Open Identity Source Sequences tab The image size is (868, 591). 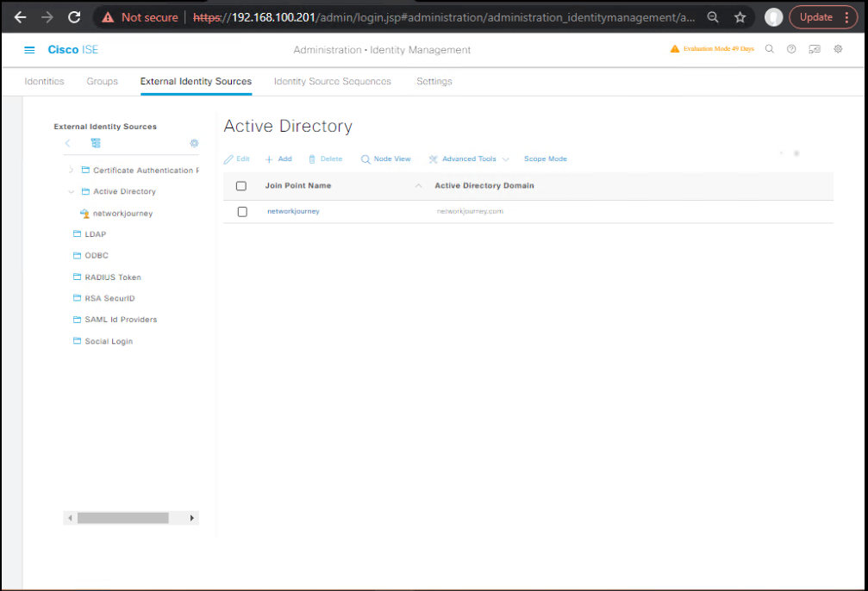coord(333,81)
